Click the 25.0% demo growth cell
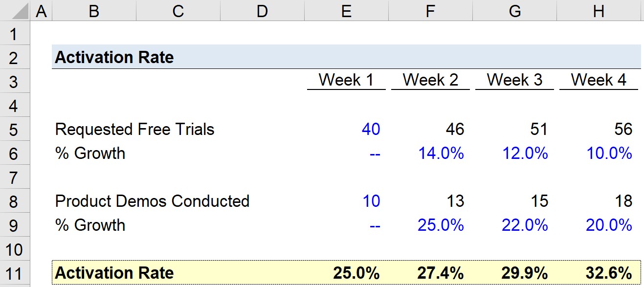This screenshot has width=644, height=287. pyautogui.click(x=441, y=225)
